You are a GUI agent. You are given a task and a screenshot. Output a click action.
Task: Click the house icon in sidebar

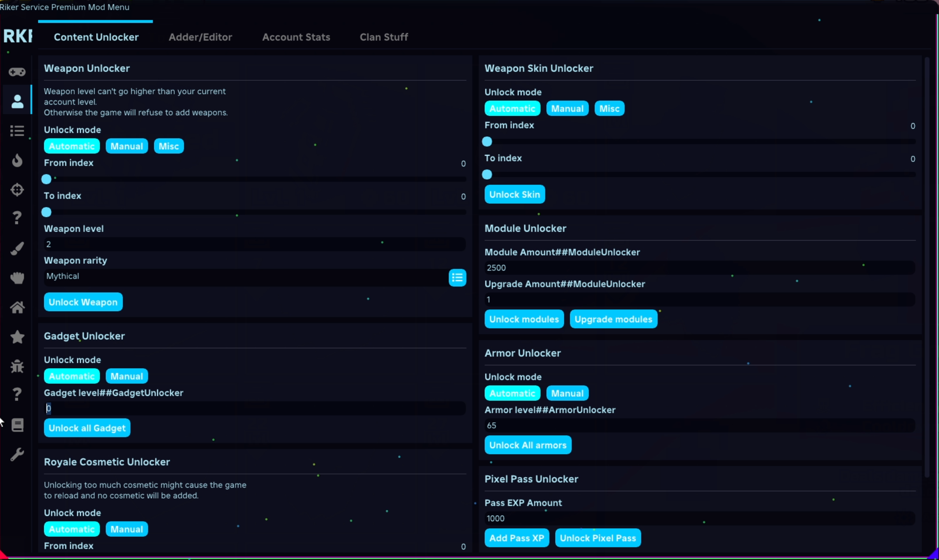pyautogui.click(x=17, y=307)
